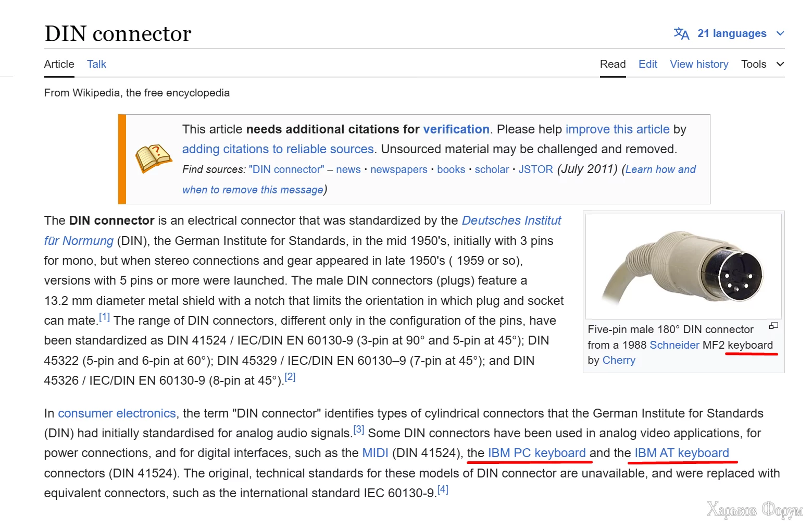Image resolution: width=812 pixels, height=528 pixels.
Task: Open the IBM AT keyboard link
Action: [x=681, y=453]
